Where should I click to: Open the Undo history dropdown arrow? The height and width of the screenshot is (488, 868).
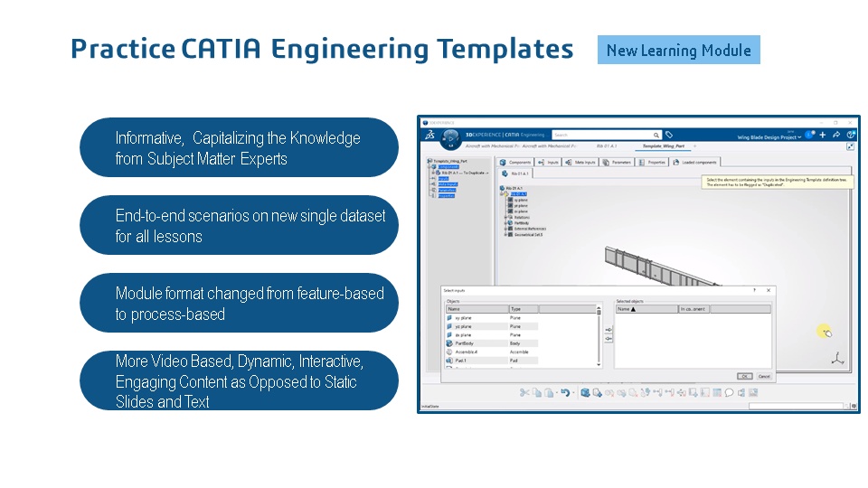click(x=573, y=393)
